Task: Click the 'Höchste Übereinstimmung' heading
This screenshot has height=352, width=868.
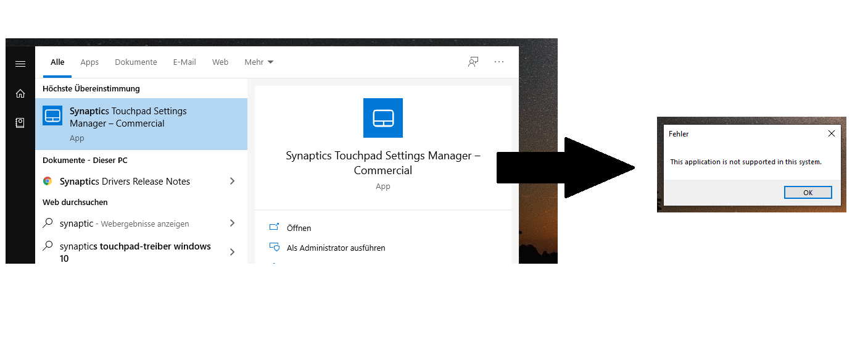Action: [x=91, y=88]
